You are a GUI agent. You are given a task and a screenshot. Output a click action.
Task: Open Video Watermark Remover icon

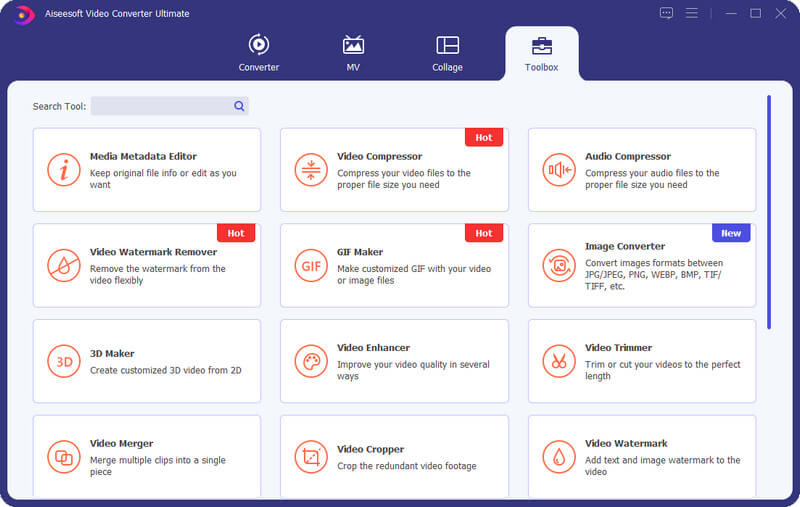coord(64,266)
